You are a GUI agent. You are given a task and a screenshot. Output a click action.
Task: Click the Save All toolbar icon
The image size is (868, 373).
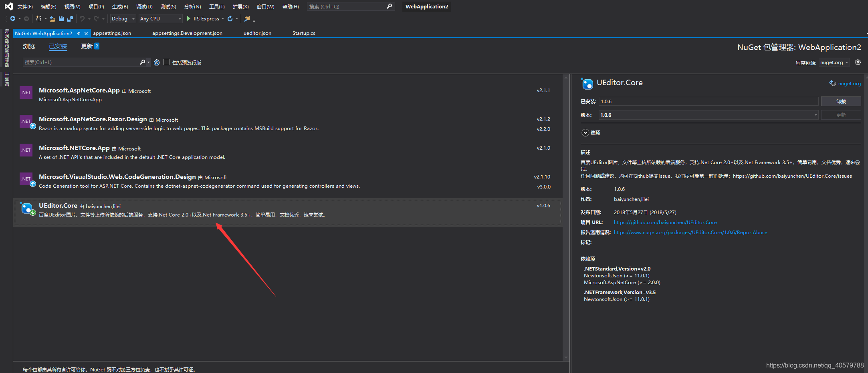(70, 18)
